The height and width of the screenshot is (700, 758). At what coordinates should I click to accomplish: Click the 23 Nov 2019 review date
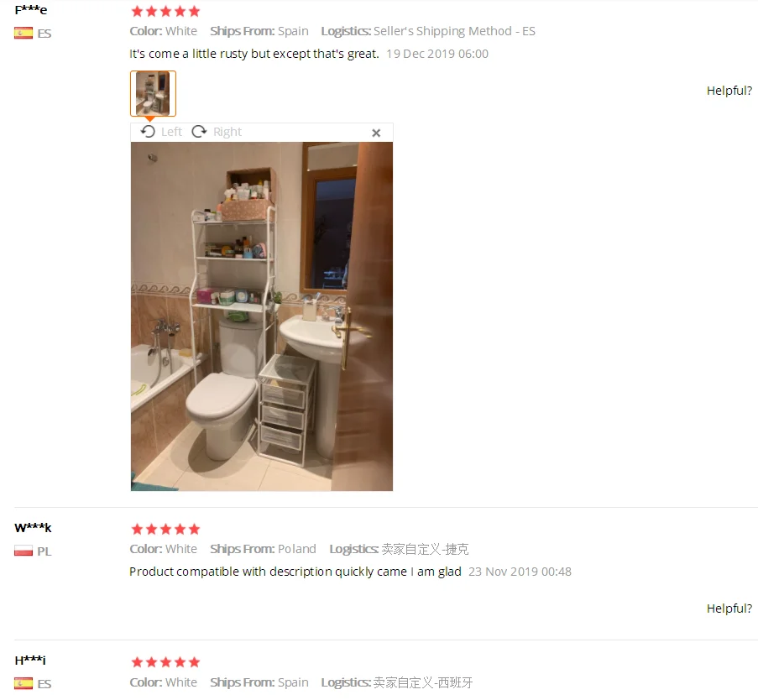520,572
